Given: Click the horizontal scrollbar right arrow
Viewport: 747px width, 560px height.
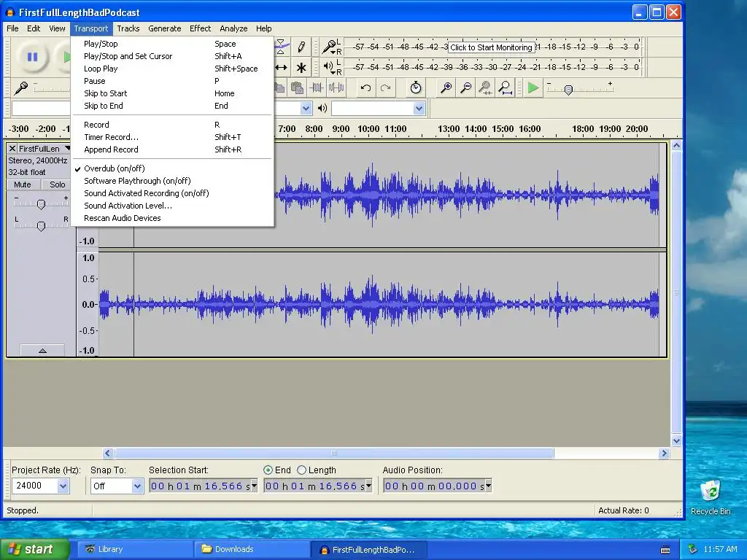Looking at the screenshot, I should click(664, 454).
